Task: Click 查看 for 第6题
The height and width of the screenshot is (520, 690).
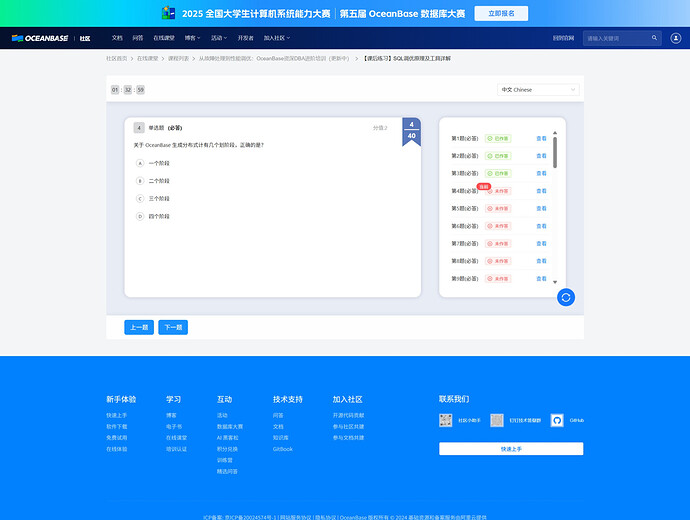Action: pos(541,226)
